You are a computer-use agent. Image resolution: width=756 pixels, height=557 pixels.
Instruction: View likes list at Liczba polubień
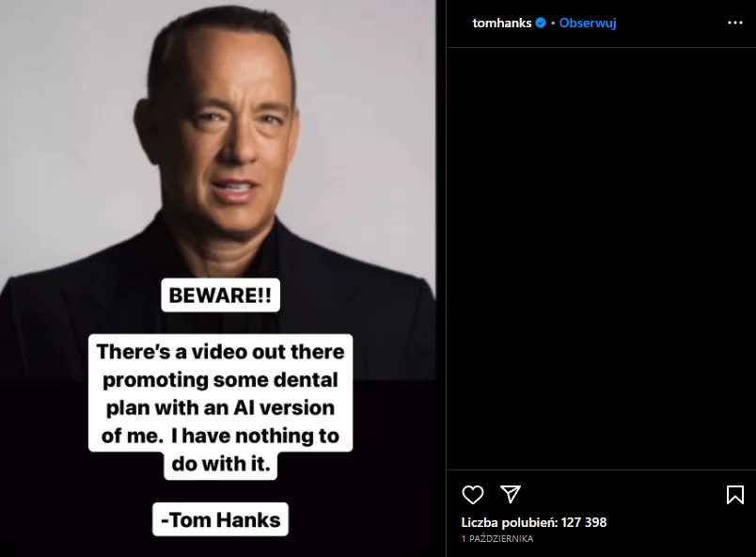[x=534, y=522]
